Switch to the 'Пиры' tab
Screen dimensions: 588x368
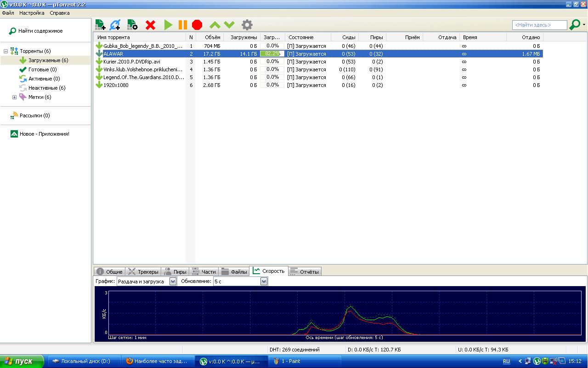click(x=175, y=271)
